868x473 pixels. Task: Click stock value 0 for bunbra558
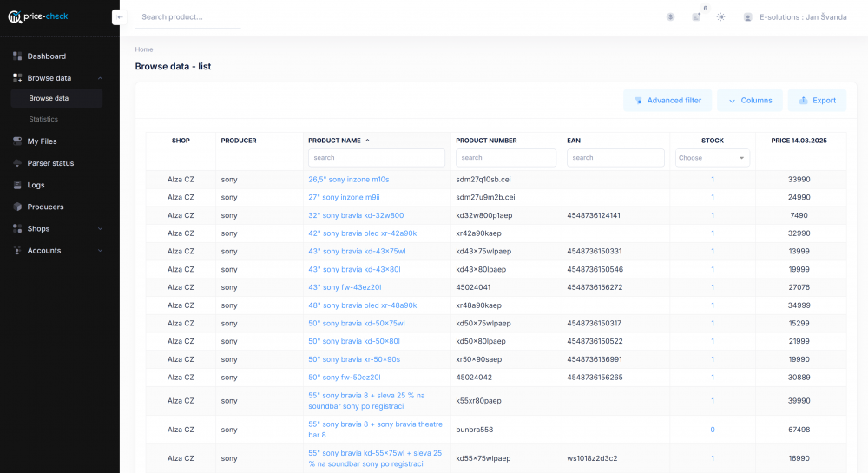[713, 430]
